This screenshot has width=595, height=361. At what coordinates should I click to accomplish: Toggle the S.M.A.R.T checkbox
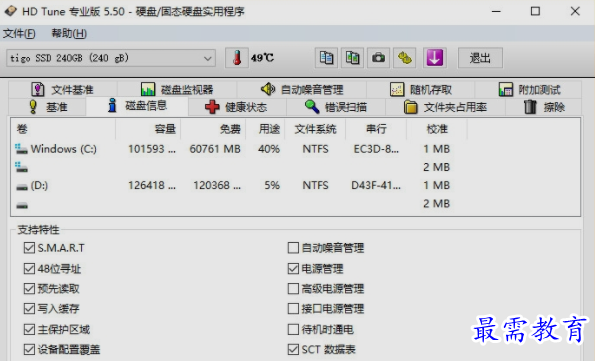[x=29, y=248]
